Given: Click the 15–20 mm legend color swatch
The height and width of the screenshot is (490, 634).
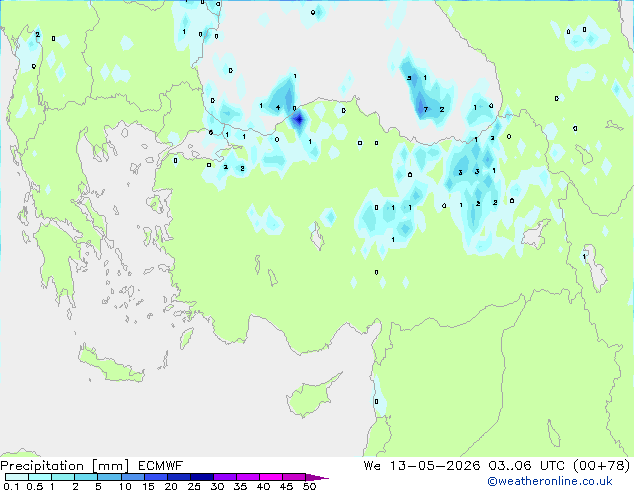Looking at the screenshot, I should tap(155, 477).
